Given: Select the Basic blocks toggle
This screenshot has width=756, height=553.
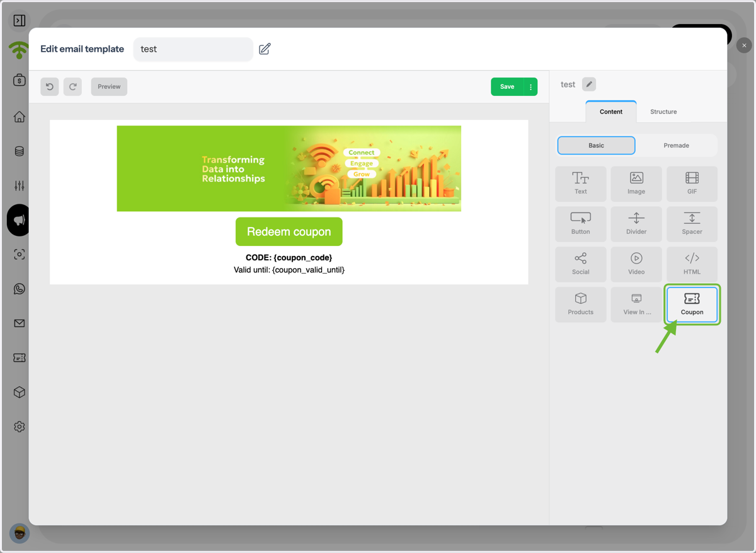Looking at the screenshot, I should [596, 145].
